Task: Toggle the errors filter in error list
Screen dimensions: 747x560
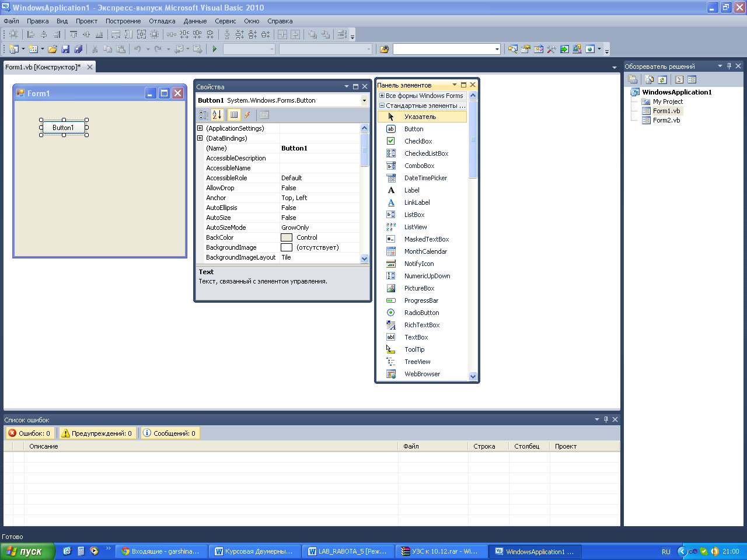Action: [29, 433]
